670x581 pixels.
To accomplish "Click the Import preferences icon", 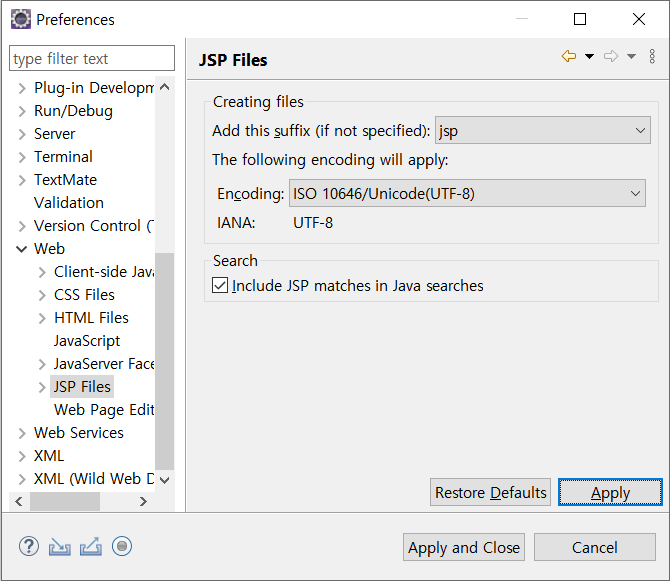I will pos(59,546).
